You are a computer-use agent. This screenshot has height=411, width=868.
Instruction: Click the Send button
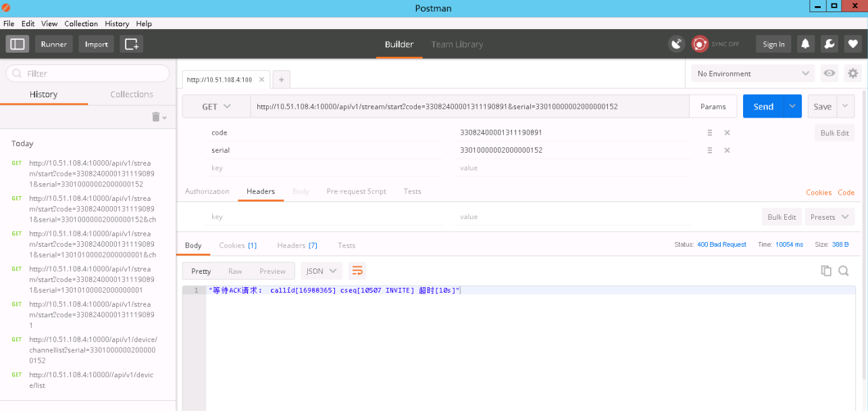(x=763, y=106)
